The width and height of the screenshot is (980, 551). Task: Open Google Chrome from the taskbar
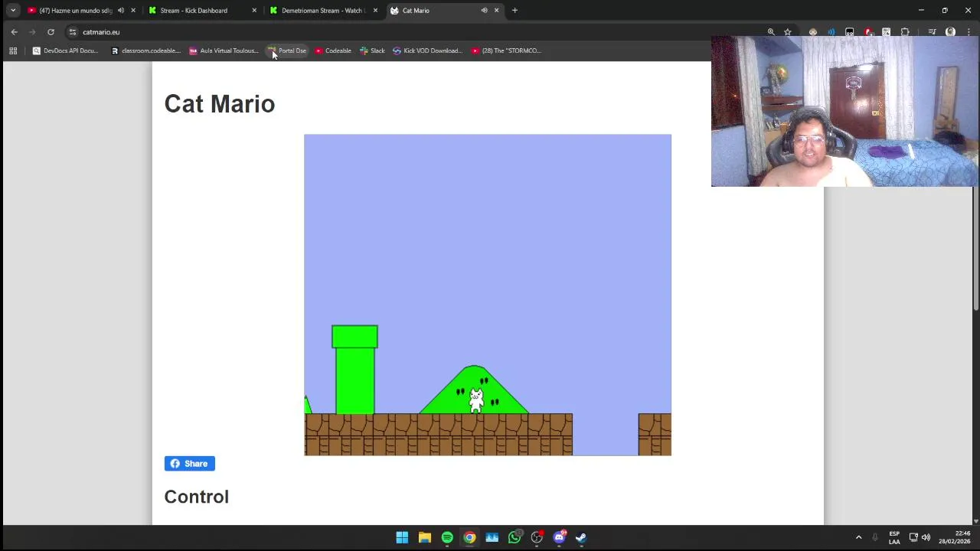tap(469, 537)
